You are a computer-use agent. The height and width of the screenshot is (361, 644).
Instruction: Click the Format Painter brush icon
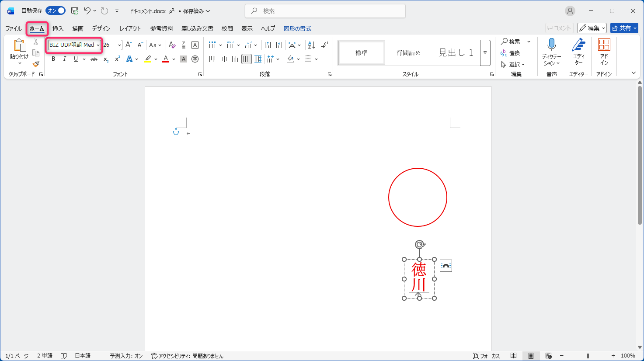36,64
